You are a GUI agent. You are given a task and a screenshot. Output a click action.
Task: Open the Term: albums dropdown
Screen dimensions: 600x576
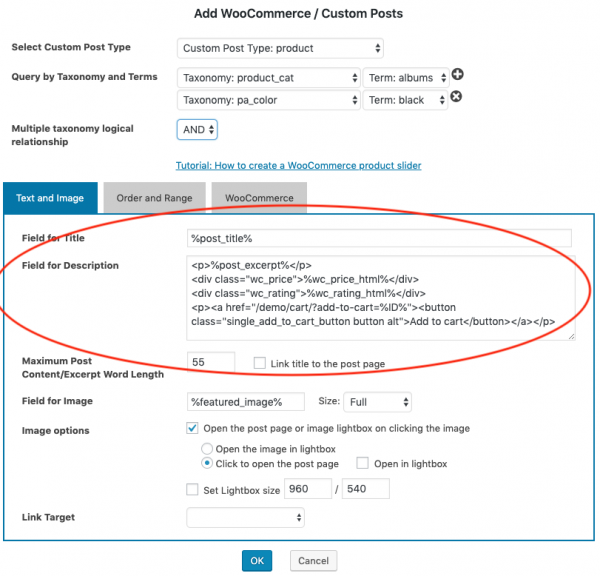(404, 77)
